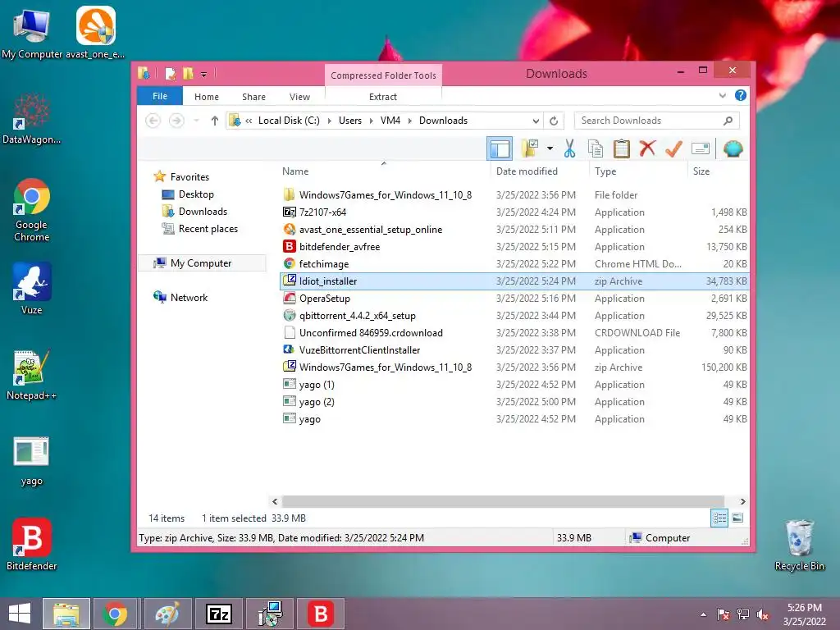
Task: Click the Recycle Bin desktop icon
Action: click(799, 545)
